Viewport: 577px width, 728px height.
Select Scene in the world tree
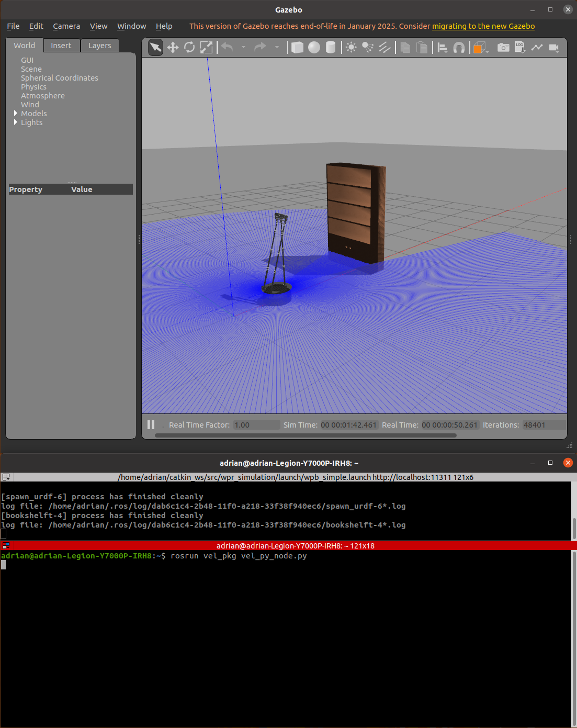(31, 69)
